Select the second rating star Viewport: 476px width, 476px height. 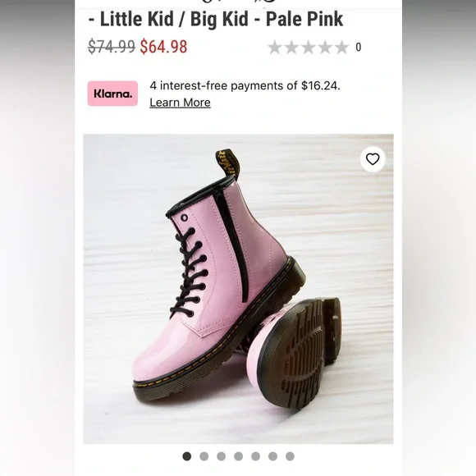(x=291, y=48)
